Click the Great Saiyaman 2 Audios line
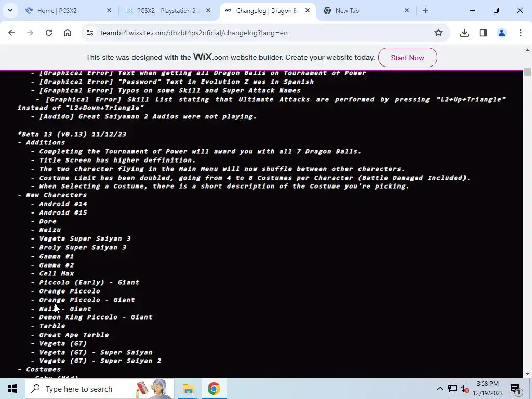 click(148, 117)
